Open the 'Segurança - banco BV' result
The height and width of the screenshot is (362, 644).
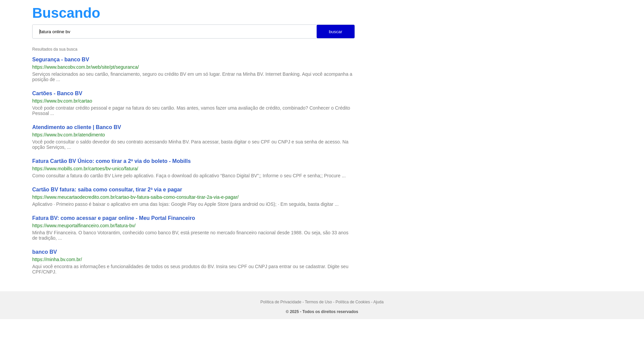pos(61,60)
